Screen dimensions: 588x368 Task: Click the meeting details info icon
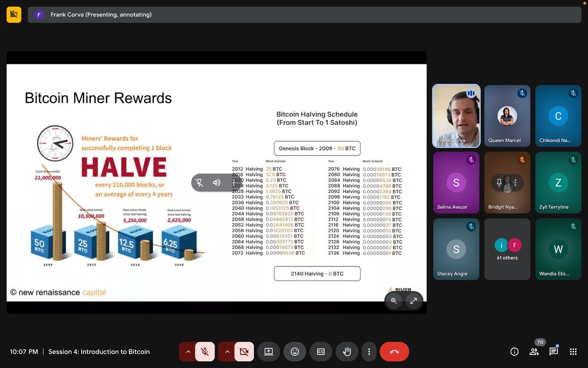[x=514, y=351]
